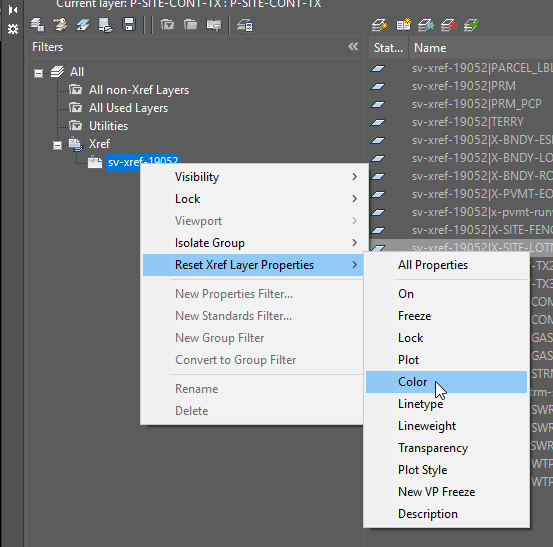Click the list with star new-layer icon
553x547 pixels.
point(403,25)
